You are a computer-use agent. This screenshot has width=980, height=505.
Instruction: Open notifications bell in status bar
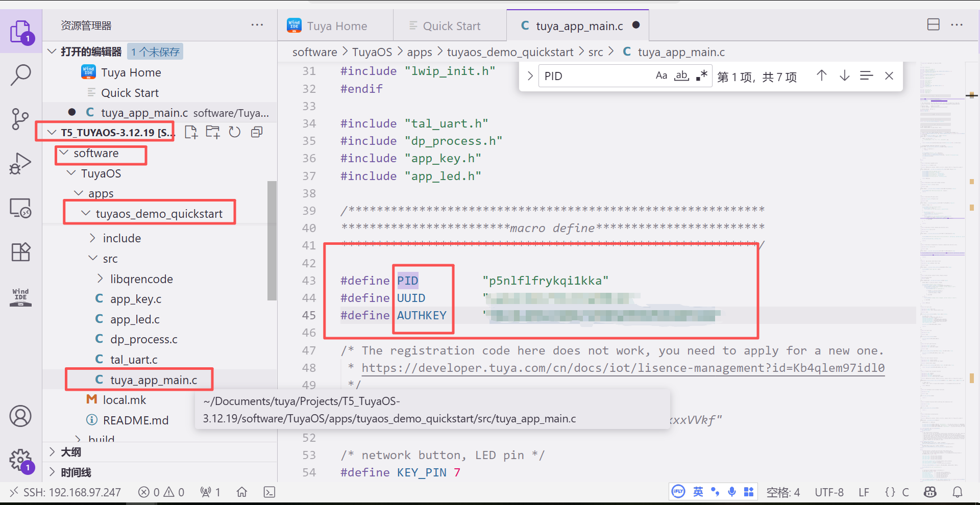pyautogui.click(x=958, y=492)
